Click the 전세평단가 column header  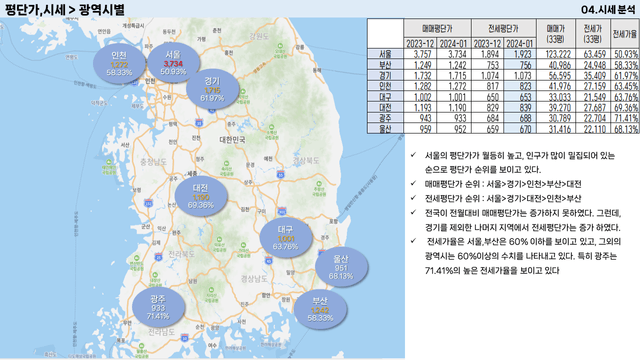(504, 29)
